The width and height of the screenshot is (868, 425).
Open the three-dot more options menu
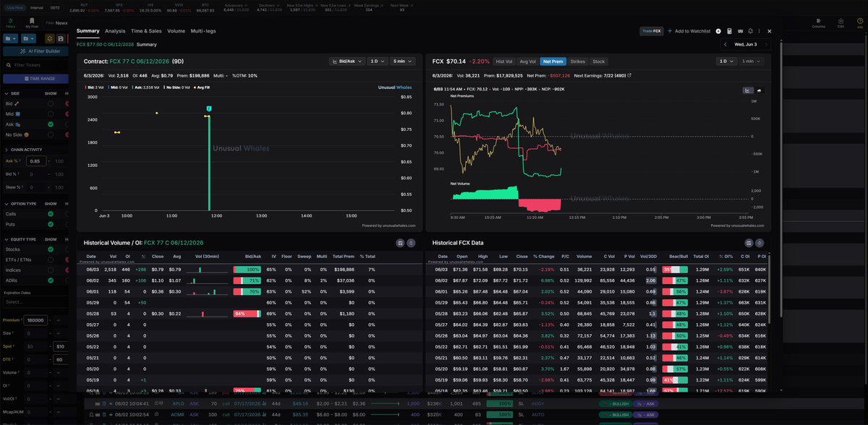click(x=759, y=31)
